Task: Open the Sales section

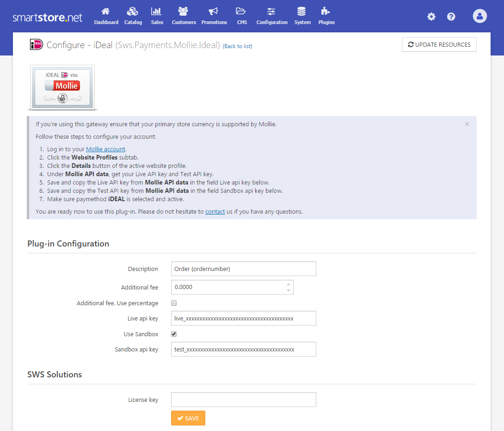Action: click(x=157, y=16)
